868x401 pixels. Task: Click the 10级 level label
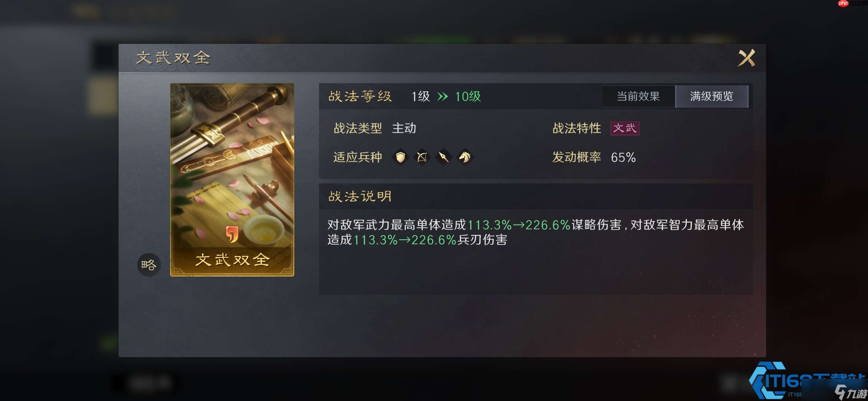pos(468,97)
